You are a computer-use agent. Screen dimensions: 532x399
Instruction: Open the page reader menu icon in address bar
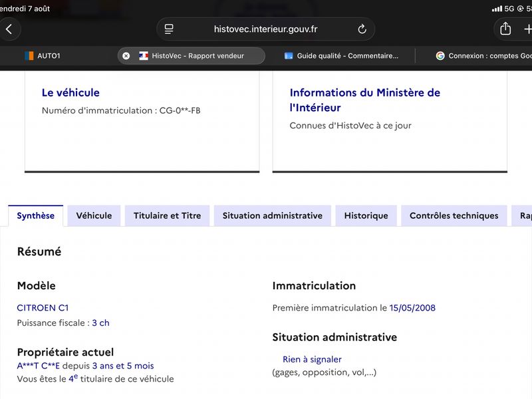pos(169,29)
